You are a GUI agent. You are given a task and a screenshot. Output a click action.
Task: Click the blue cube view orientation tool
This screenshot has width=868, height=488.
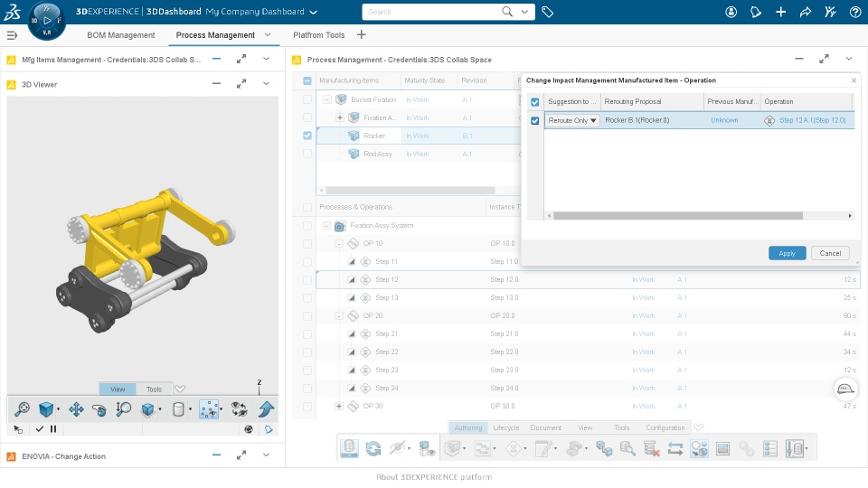[x=46, y=408]
